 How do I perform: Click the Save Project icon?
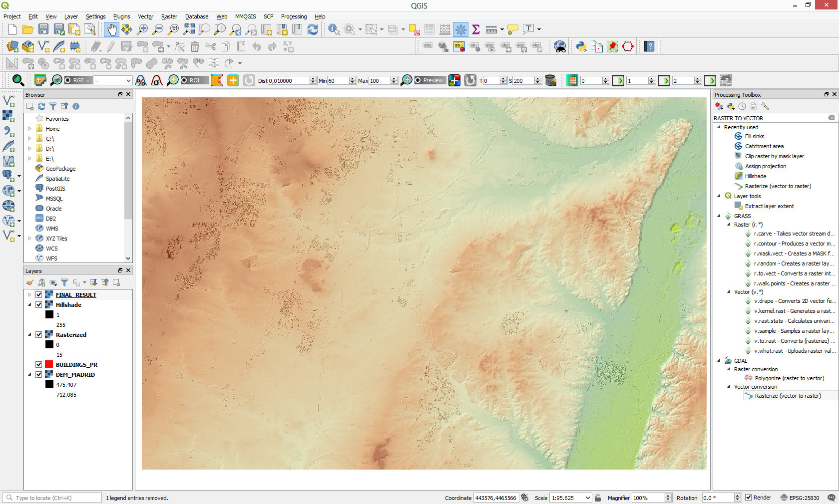43,29
